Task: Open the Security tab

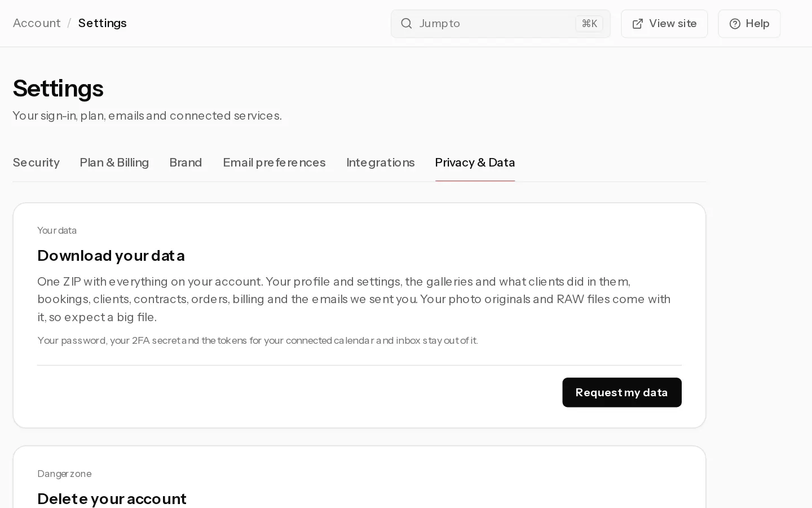Action: [36, 163]
